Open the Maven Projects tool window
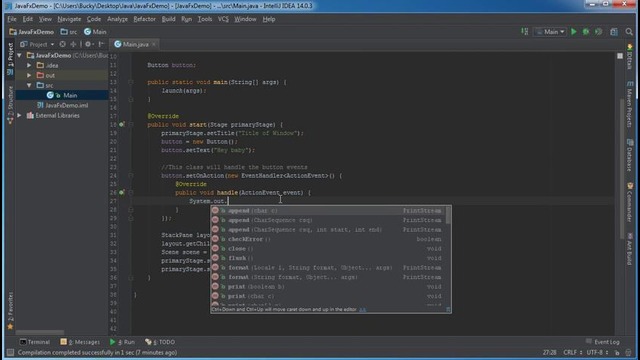This screenshot has height=360, width=640. click(x=629, y=104)
